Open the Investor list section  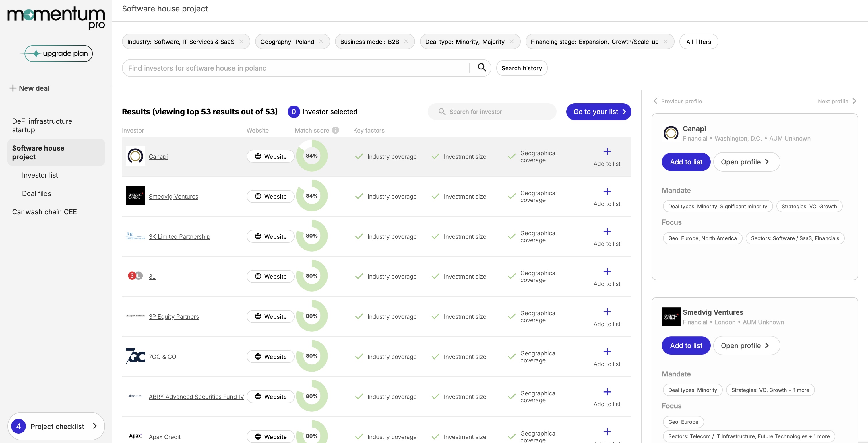40,175
